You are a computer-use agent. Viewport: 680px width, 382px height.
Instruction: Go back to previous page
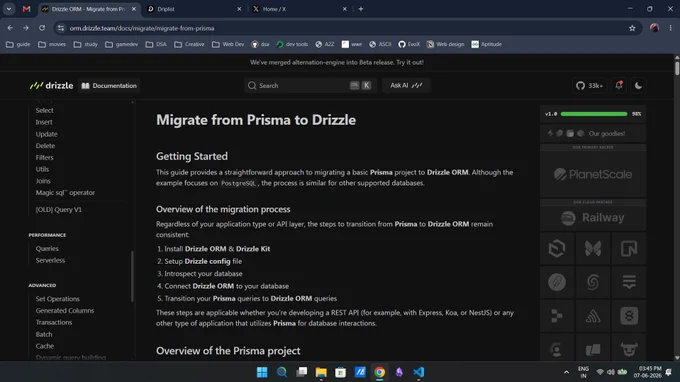[x=10, y=28]
